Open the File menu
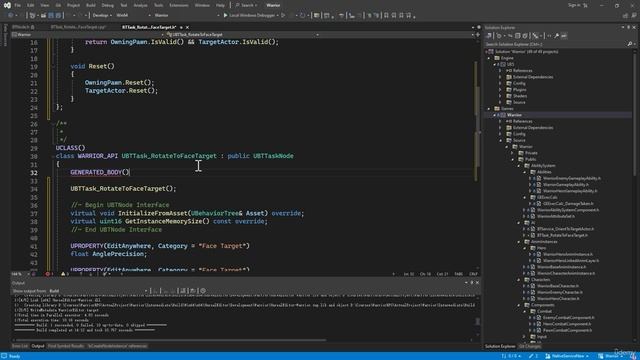 point(18,5)
